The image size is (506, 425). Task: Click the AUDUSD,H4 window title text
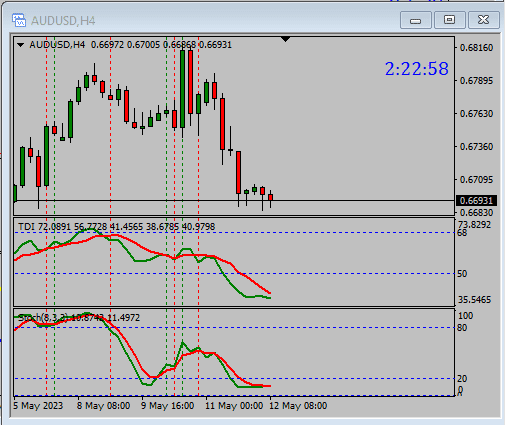[63, 21]
